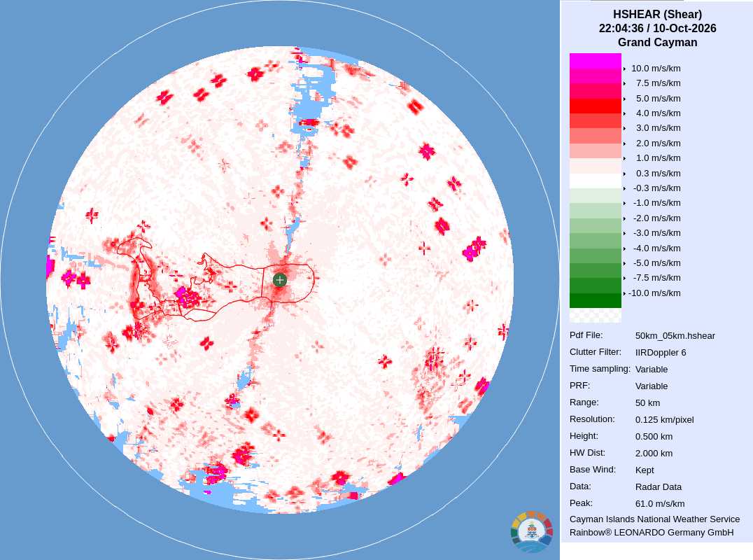The width and height of the screenshot is (753, 560).
Task: Click the -2.0 m/s/km legend label
Action: pyautogui.click(x=656, y=218)
